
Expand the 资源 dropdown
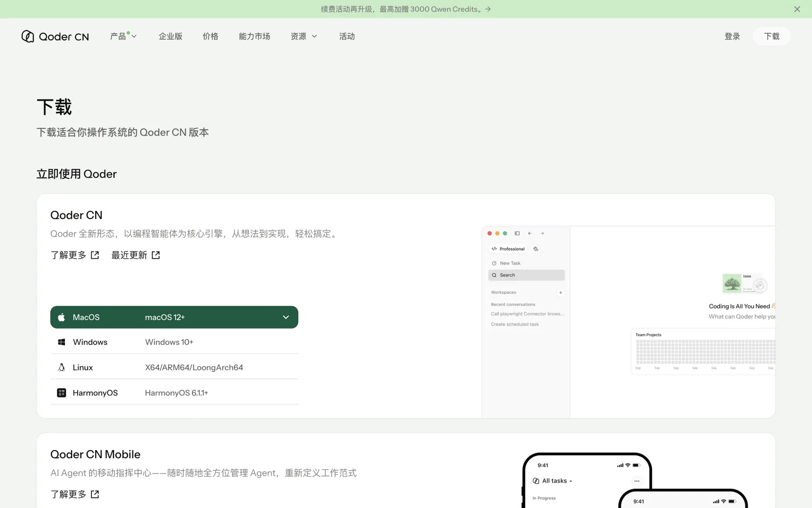click(x=304, y=36)
